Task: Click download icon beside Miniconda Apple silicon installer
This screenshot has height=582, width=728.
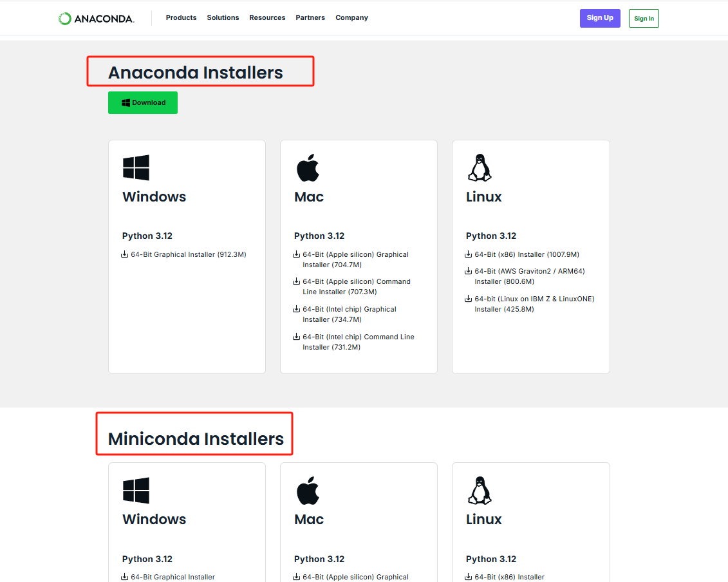Action: click(x=296, y=577)
